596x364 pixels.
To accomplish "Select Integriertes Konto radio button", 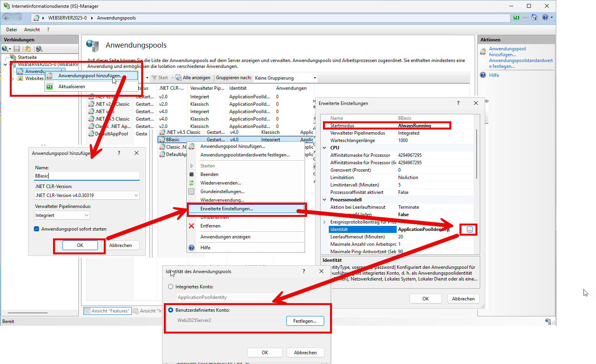I will point(170,287).
